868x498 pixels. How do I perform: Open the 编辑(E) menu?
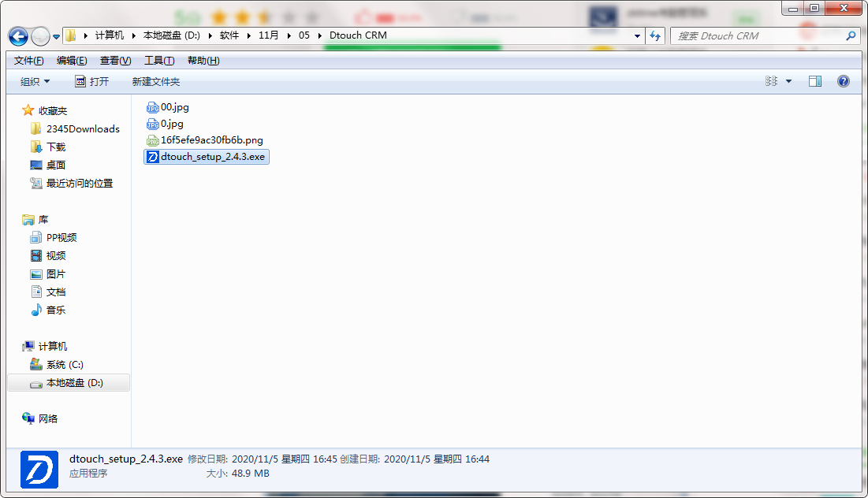(x=72, y=61)
